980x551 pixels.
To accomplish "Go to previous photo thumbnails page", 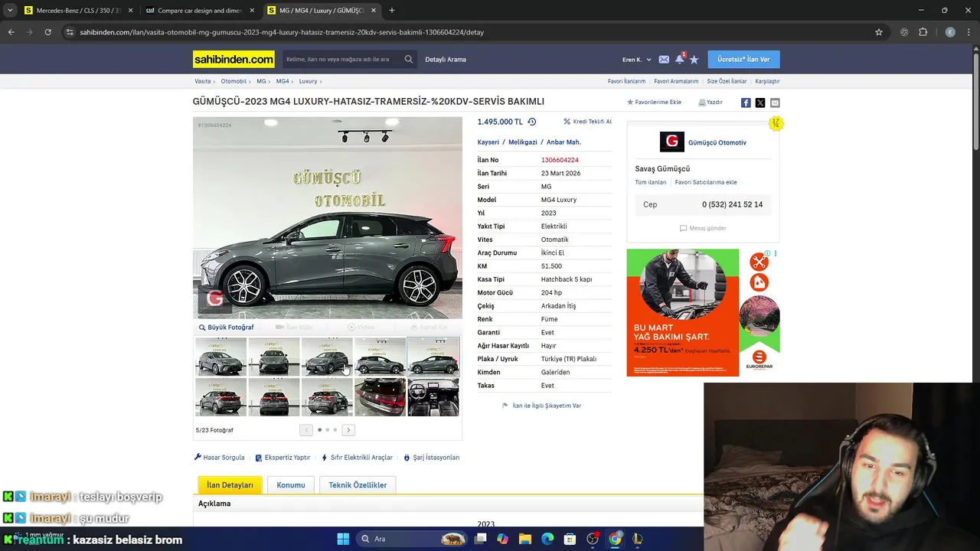I will [x=306, y=430].
